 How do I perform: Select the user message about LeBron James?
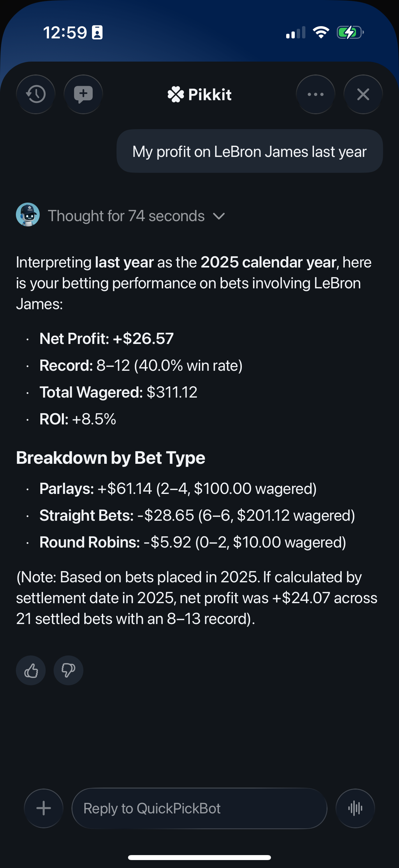click(249, 151)
